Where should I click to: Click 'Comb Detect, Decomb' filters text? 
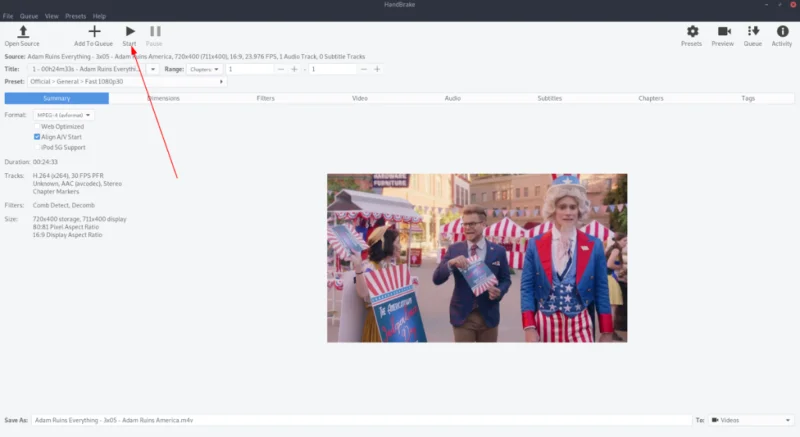click(64, 205)
